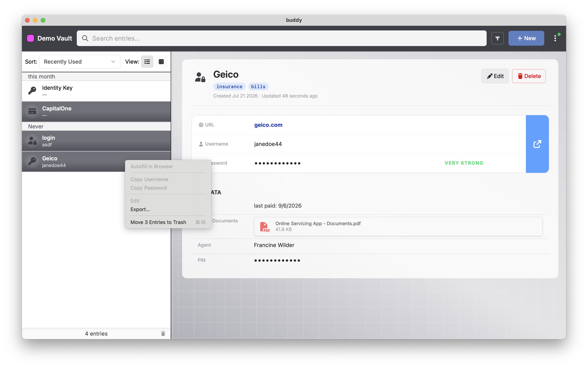Click the key icon of Geico entry
This screenshot has height=368, width=588.
32,161
